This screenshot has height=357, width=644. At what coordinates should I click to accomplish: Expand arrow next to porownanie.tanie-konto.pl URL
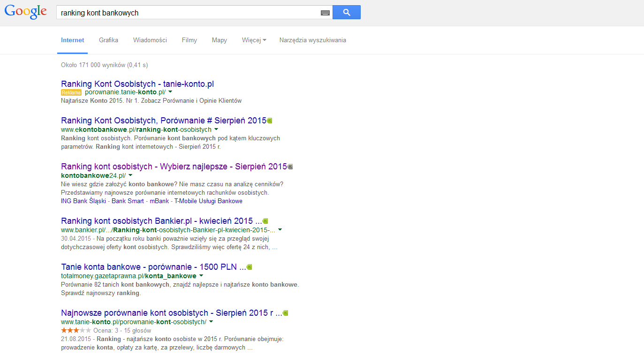[170, 92]
